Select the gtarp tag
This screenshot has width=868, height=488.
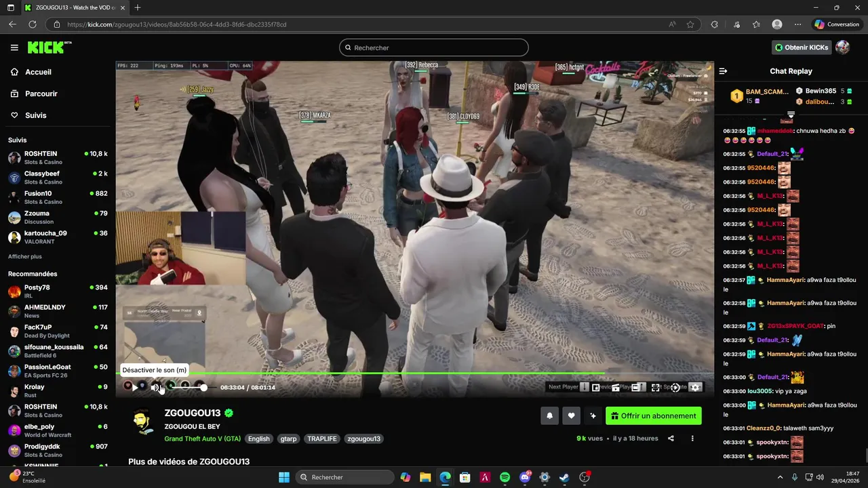coord(288,439)
